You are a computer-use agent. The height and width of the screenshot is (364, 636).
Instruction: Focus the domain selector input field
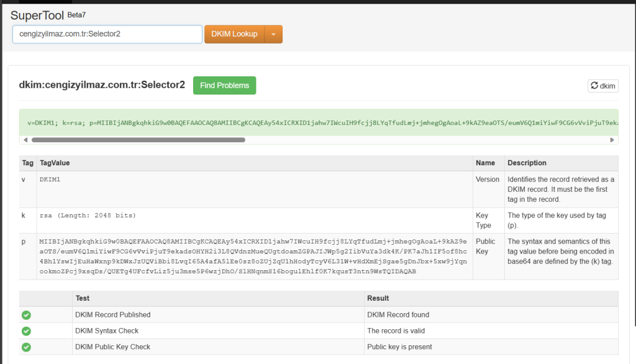[x=107, y=34]
